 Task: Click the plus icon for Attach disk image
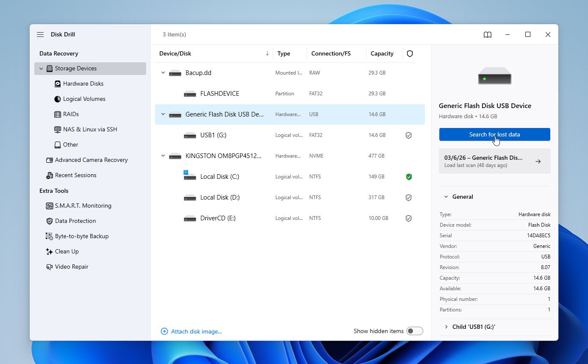[164, 331]
